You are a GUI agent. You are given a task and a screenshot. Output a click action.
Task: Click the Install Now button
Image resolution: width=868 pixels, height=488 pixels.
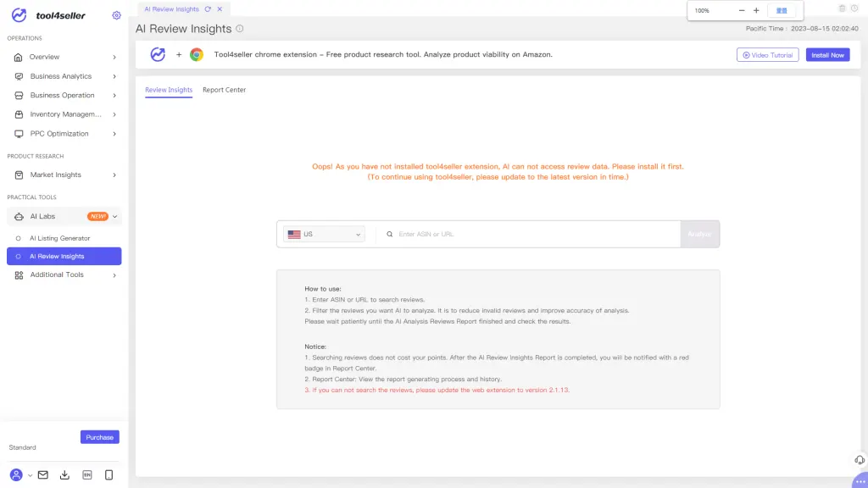[827, 55]
